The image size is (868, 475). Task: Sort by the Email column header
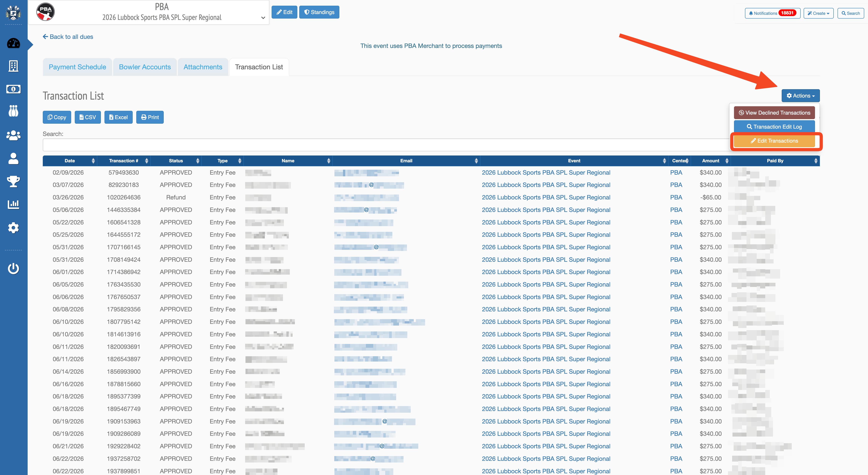(406, 161)
